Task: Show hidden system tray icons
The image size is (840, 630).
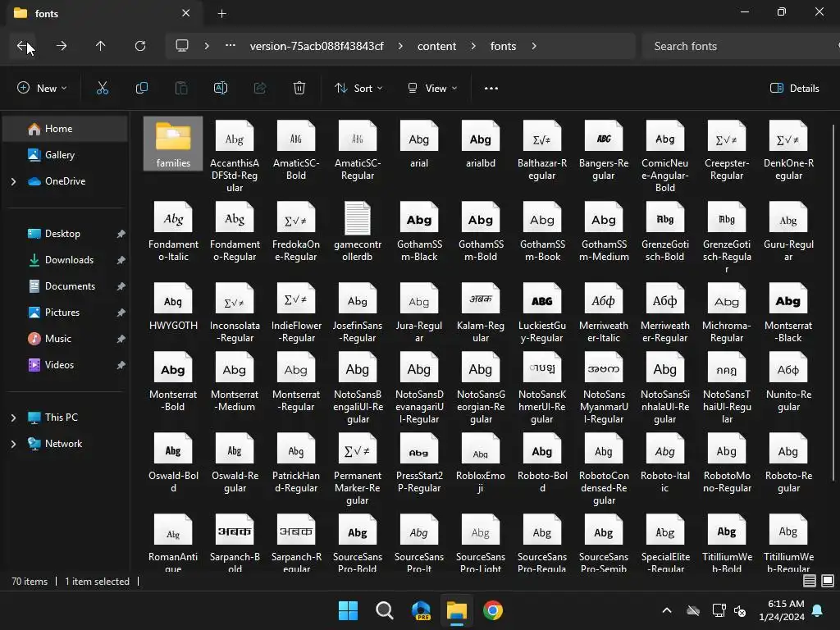Action: tap(666, 610)
